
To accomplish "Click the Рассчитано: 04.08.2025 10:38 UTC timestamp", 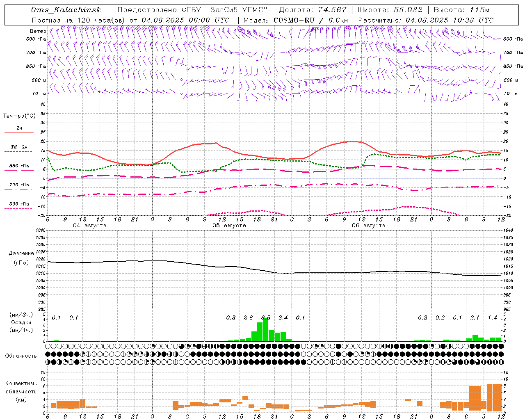I will pos(426,20).
